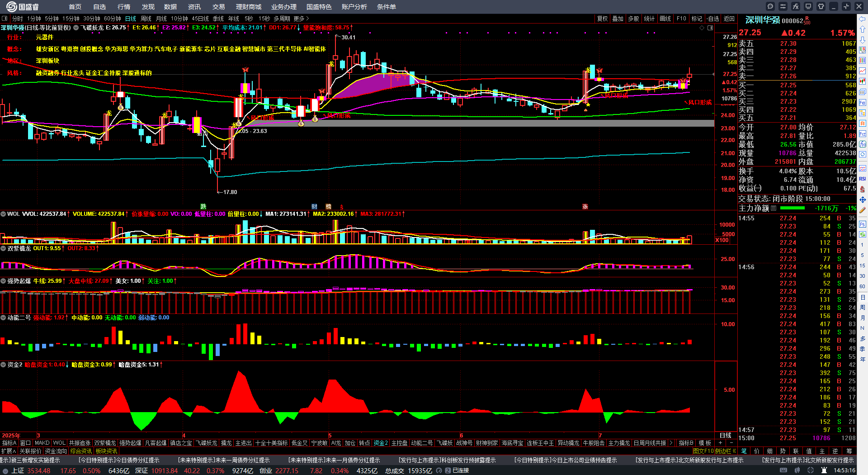
Task: Open the 双紫擒龙 indicator dropdown circle
Action: pyautogui.click(x=3, y=248)
